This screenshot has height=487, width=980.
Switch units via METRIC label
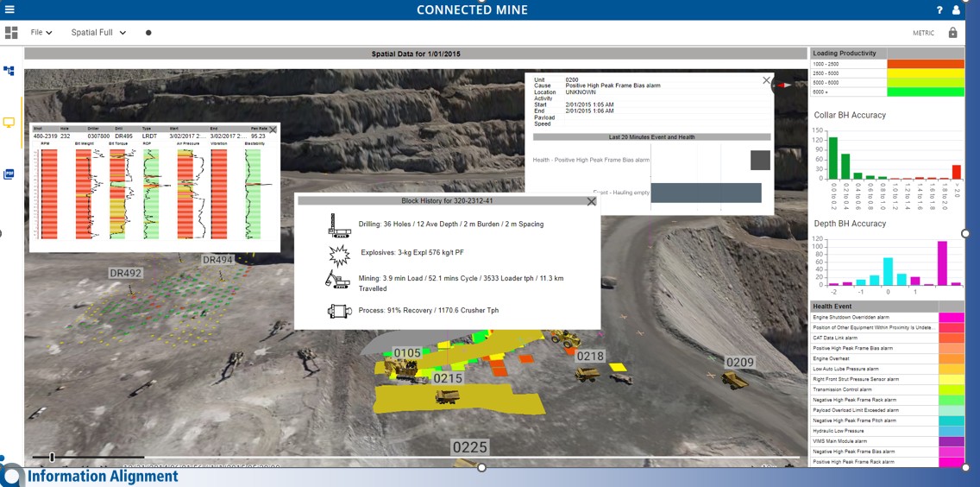(x=923, y=33)
